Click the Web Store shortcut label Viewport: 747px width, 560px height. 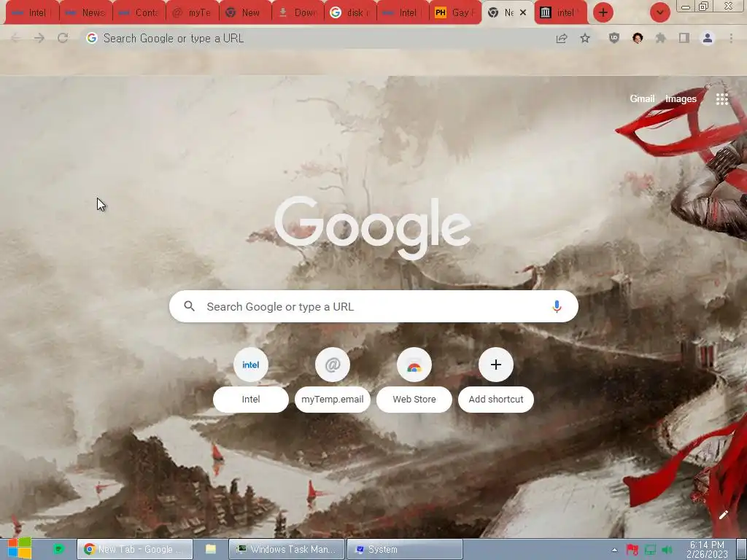[414, 399]
